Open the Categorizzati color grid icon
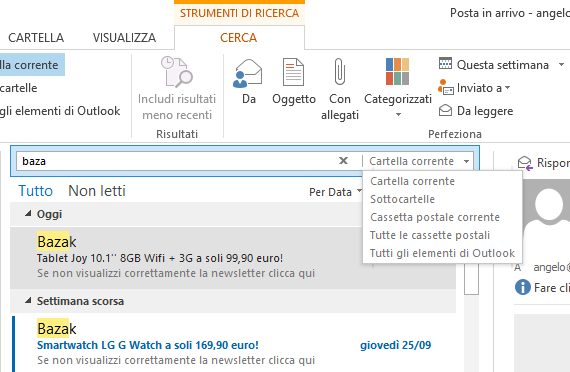570x372 pixels. pyautogui.click(x=397, y=72)
